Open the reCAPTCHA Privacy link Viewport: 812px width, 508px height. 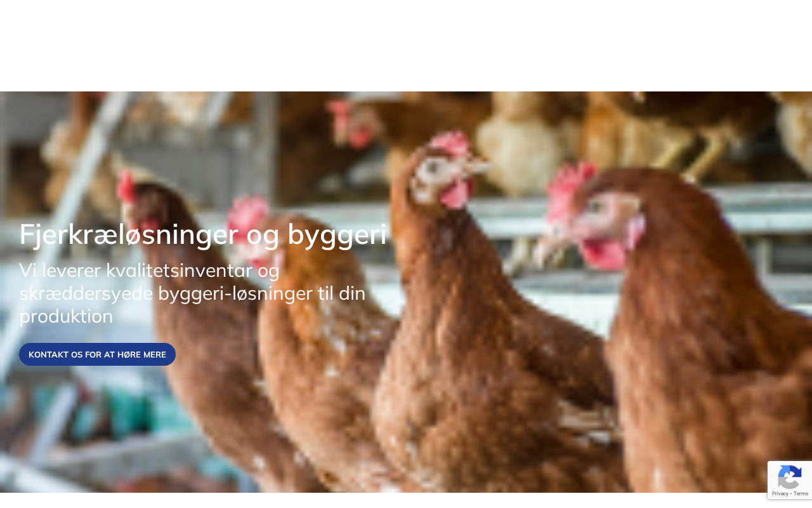point(780,493)
